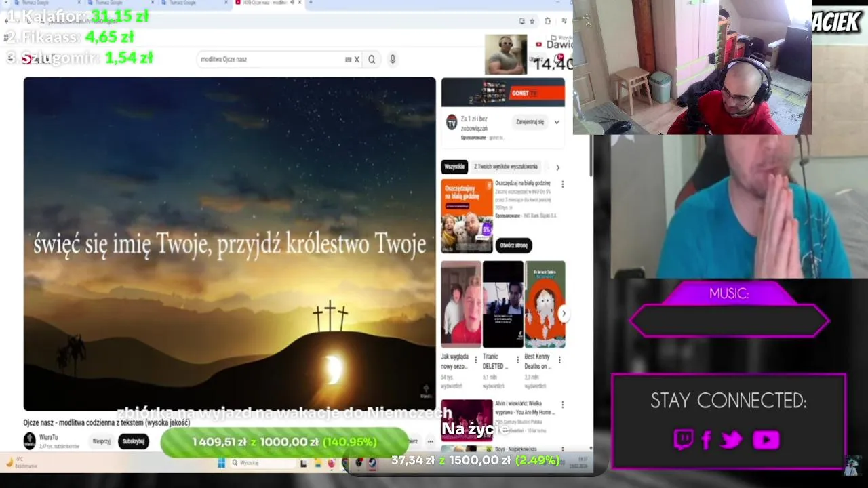Viewport: 868px width, 488px height.
Task: Open 'Titanic DELETED' short thumbnail
Action: 503,304
